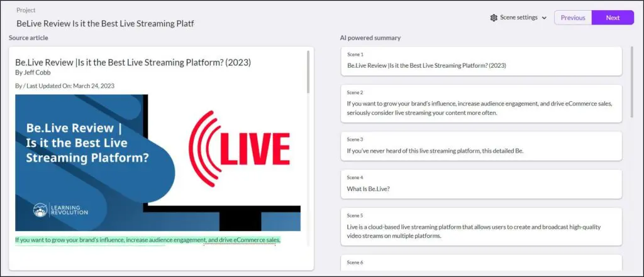Click the source article headline text

(x=133, y=62)
